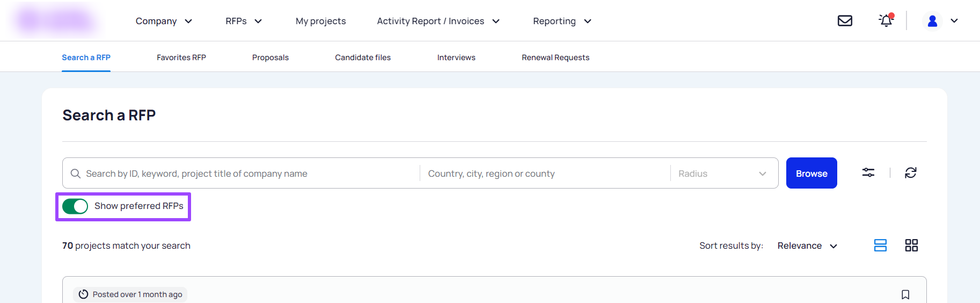This screenshot has height=303, width=980.
Task: Open the Renewal Requests tab
Action: [555, 57]
